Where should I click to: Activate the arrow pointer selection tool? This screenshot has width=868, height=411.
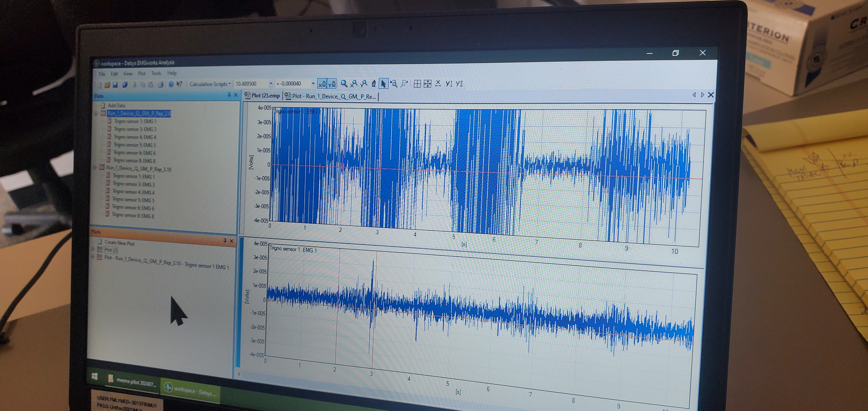click(383, 84)
